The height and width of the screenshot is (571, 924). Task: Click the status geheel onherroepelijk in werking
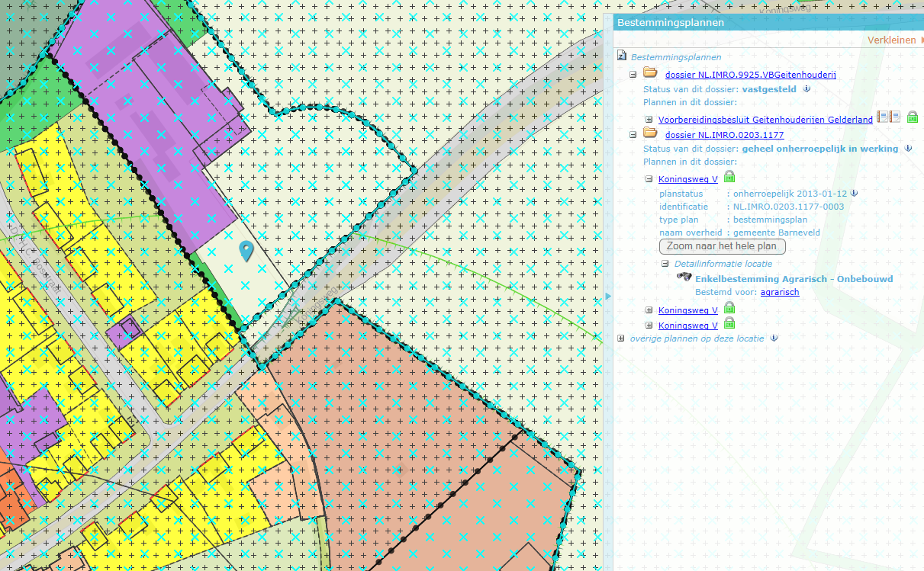coord(819,149)
